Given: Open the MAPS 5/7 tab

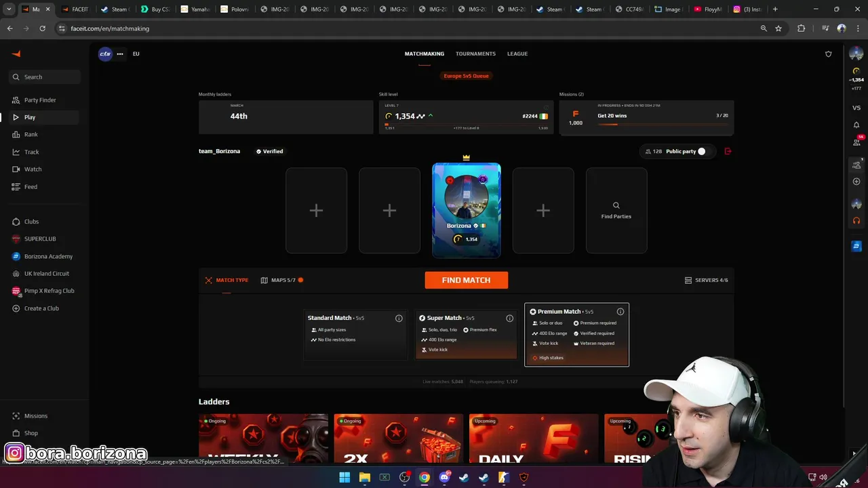Looking at the screenshot, I should (281, 280).
